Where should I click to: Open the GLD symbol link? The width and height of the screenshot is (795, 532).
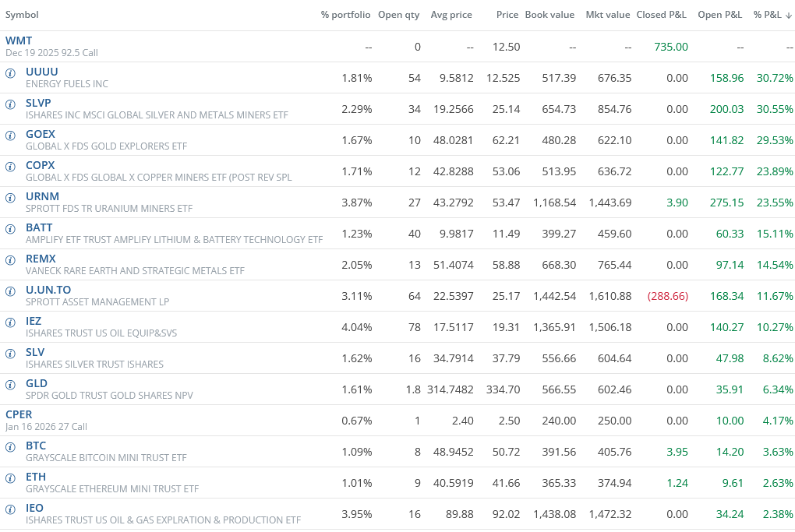37,383
